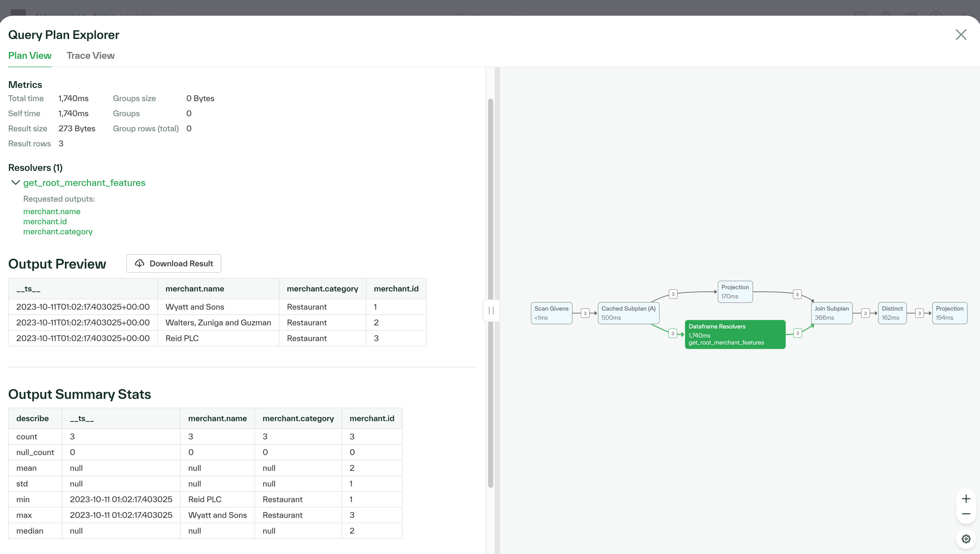This screenshot has height=554, width=980.
Task: Select the 170ms Projection node
Action: pyautogui.click(x=735, y=292)
